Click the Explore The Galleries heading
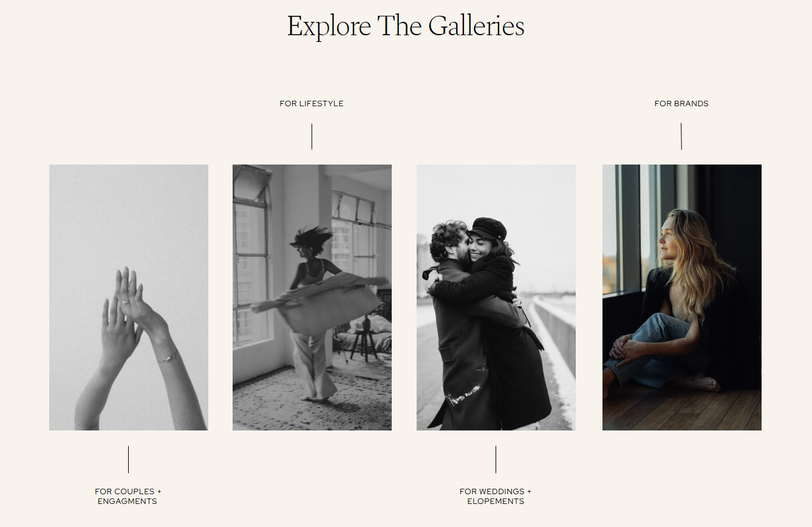This screenshot has height=527, width=812. [406, 27]
